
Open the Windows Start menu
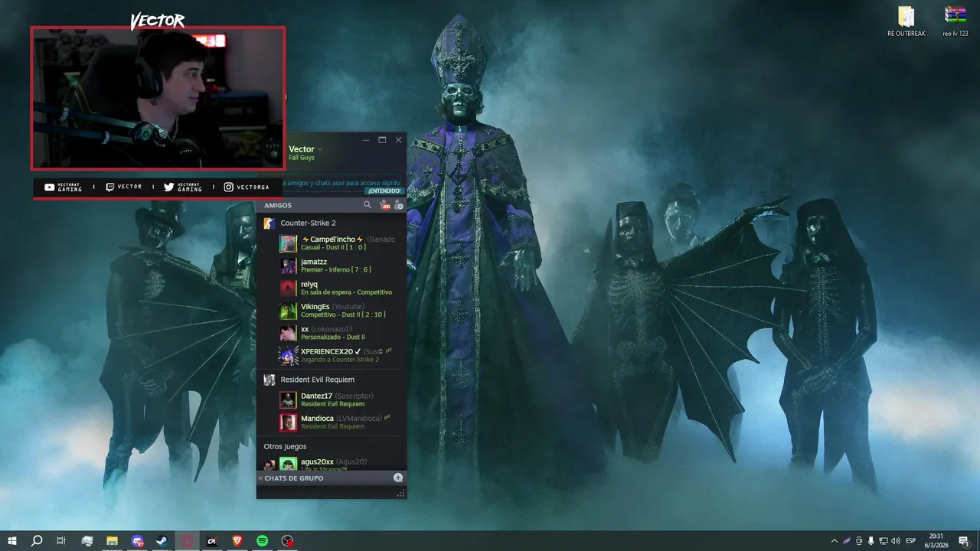point(12,541)
